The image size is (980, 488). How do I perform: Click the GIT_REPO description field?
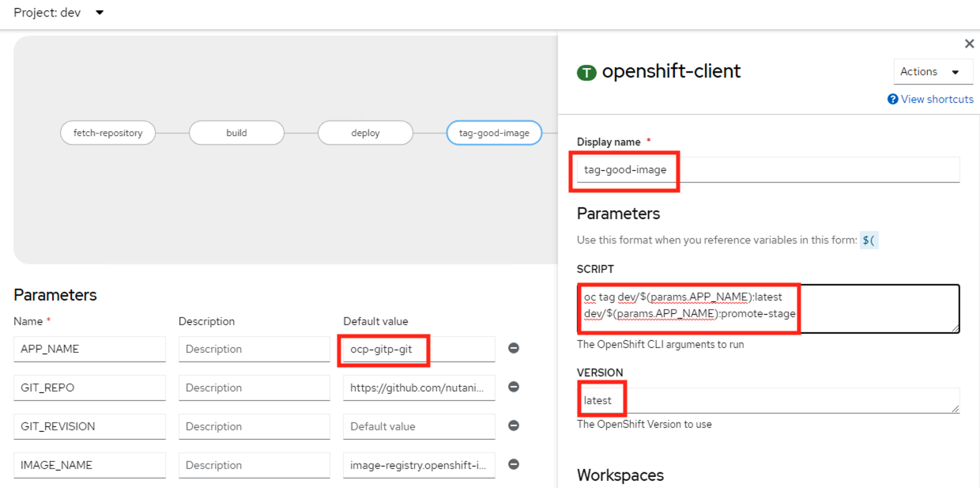click(254, 388)
